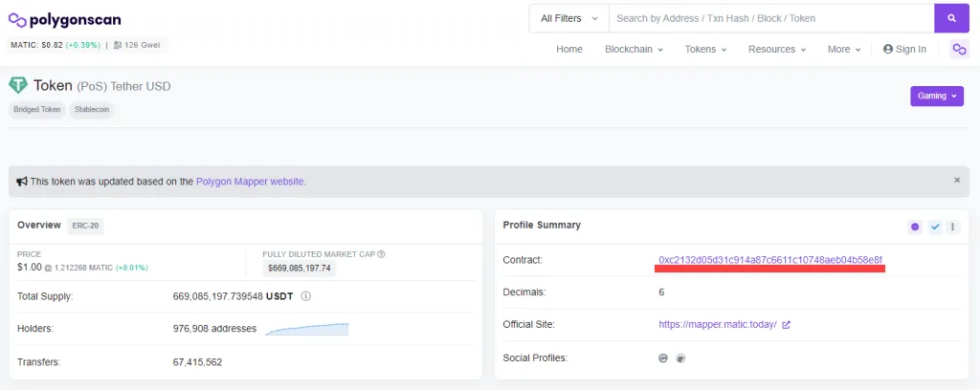This screenshot has height=390, width=980.
Task: Click the megaphone announcement icon
Action: [22, 182]
